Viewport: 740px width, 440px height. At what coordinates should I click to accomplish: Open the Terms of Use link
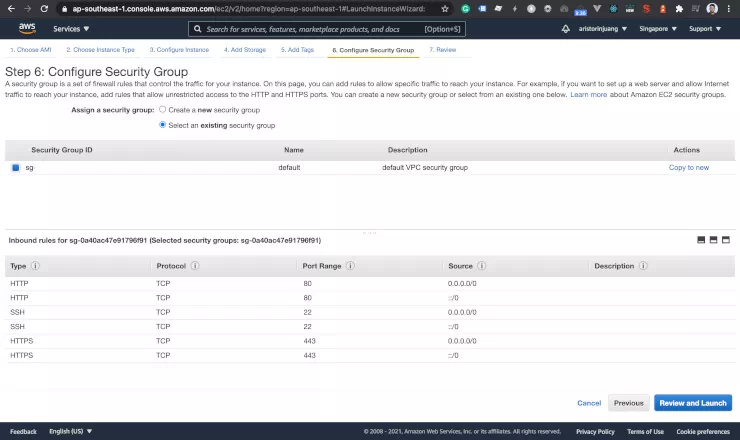coord(645,432)
